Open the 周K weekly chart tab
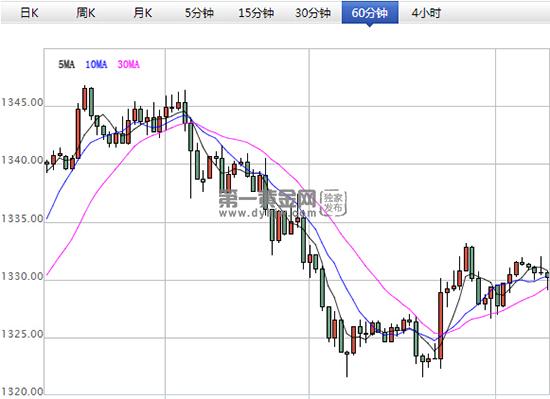This screenshot has height=399, width=550. (x=86, y=13)
